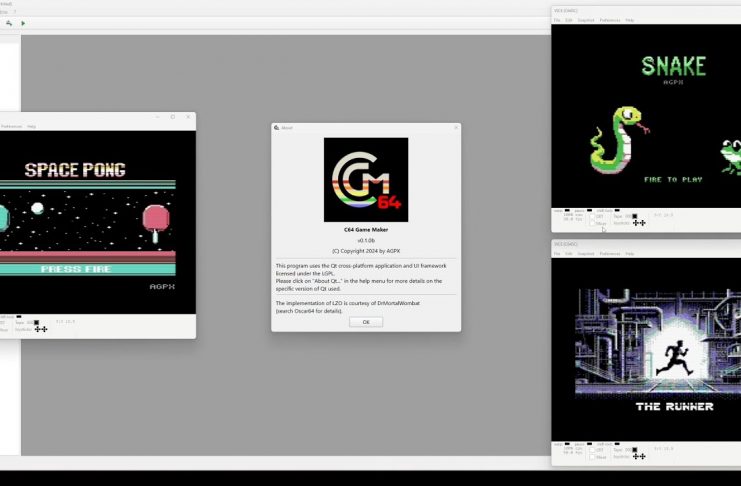
Task: Click tape status square in Space Pong window
Action: (x=36, y=322)
